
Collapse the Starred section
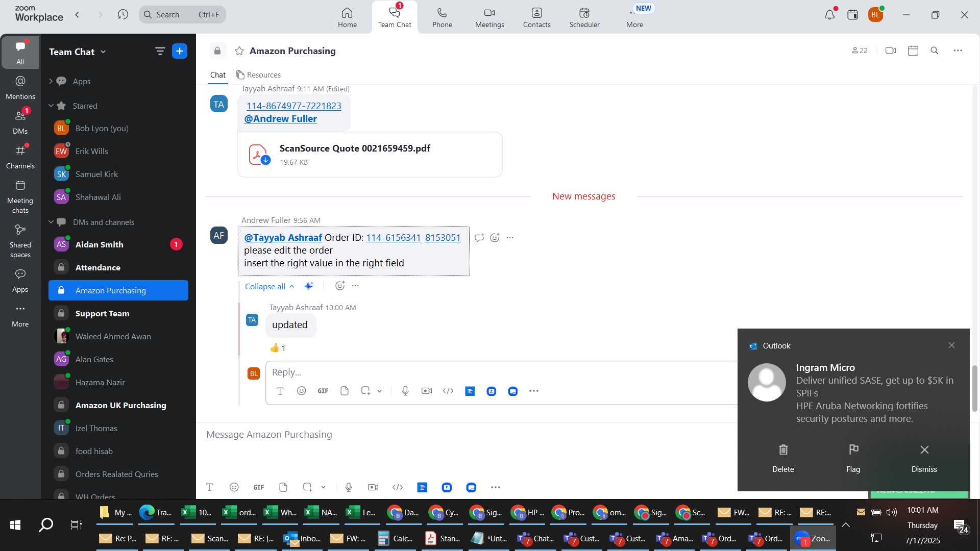pyautogui.click(x=51, y=106)
